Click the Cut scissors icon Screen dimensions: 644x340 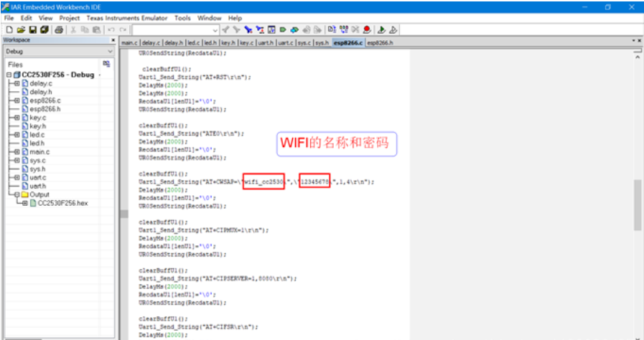[x=73, y=29]
